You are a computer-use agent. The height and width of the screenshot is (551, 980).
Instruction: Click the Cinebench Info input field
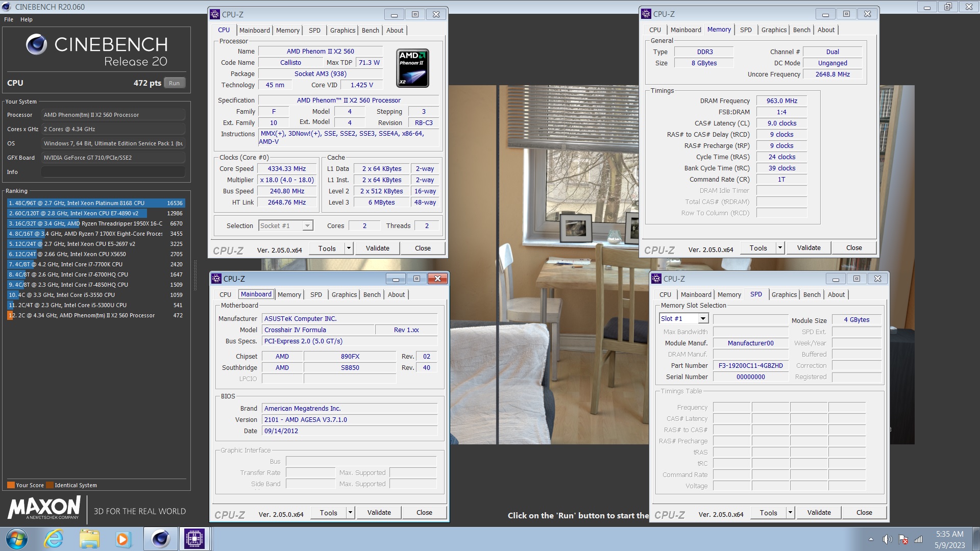[113, 172]
